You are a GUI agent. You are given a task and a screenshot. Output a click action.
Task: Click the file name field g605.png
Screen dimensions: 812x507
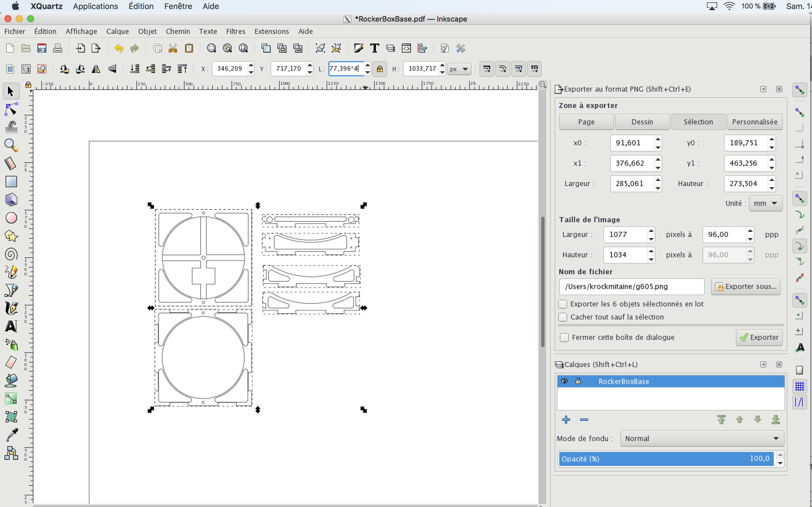pos(631,287)
